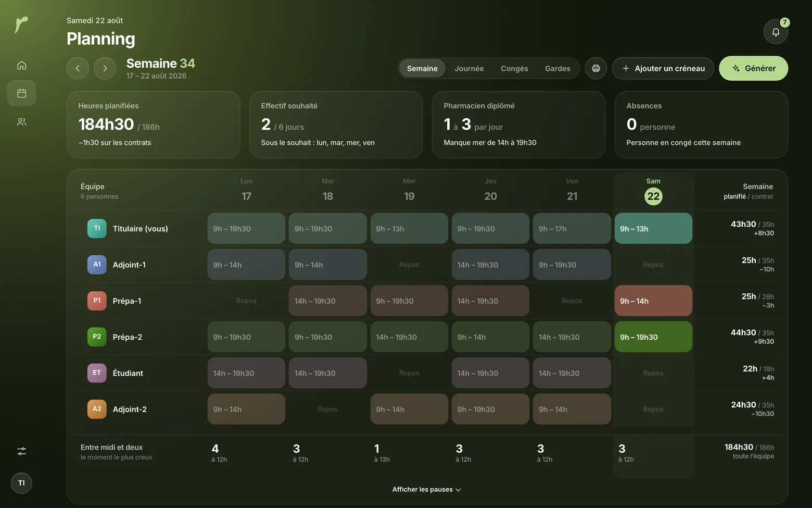This screenshot has height=508, width=812.
Task: Switch to the Semaine view tab
Action: click(422, 68)
